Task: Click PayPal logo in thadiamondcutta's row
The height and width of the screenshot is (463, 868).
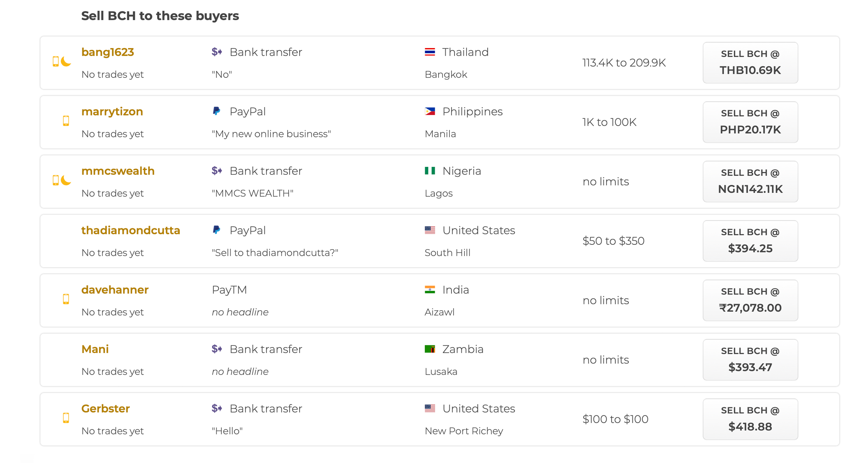Action: (x=216, y=230)
